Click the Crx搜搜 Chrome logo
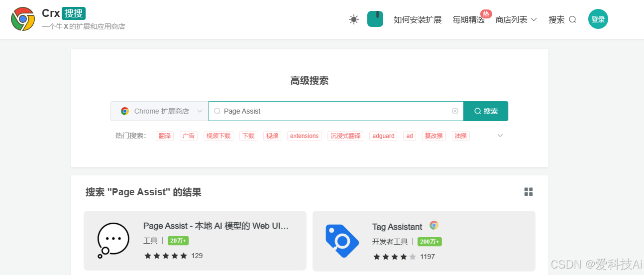The image size is (644, 275). (23, 19)
